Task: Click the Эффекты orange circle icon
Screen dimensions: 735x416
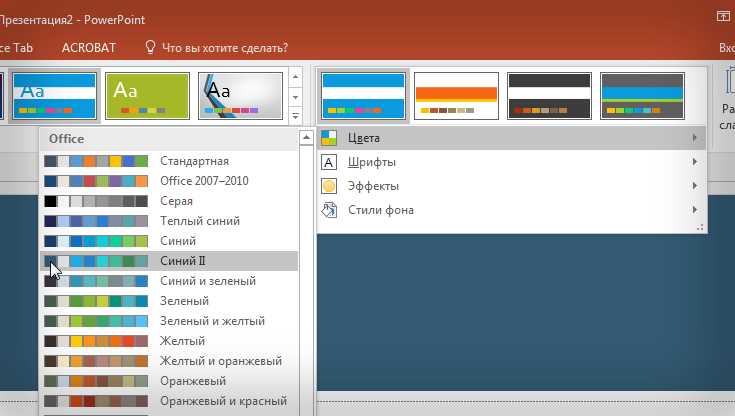Action: click(329, 186)
